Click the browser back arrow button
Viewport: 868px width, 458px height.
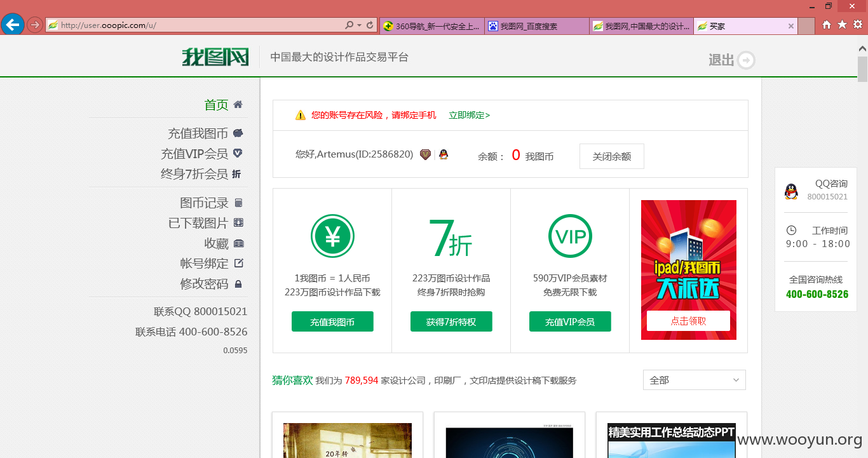point(12,25)
